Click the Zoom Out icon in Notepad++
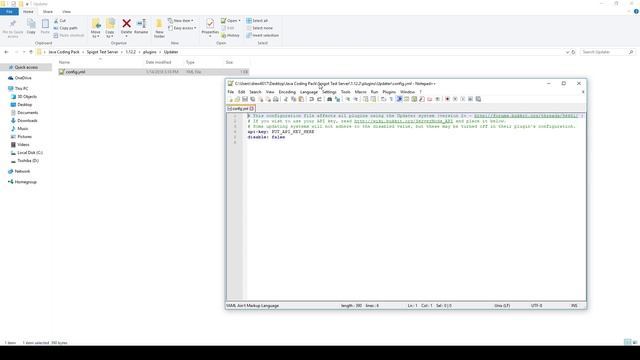This screenshot has width=640, height=360. 356,99
